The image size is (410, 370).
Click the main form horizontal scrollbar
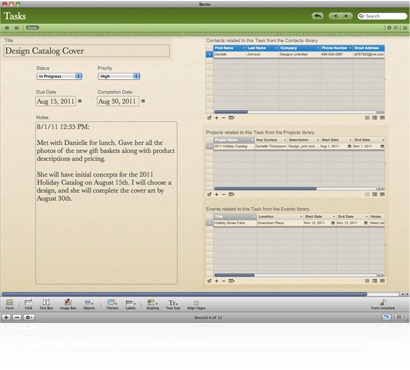click(184, 294)
